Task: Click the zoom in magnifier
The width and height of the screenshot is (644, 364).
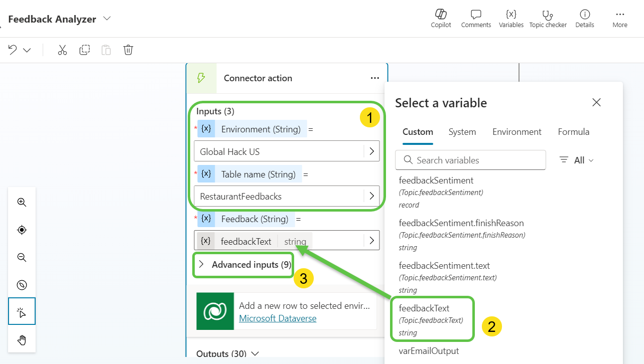Action: (x=22, y=203)
